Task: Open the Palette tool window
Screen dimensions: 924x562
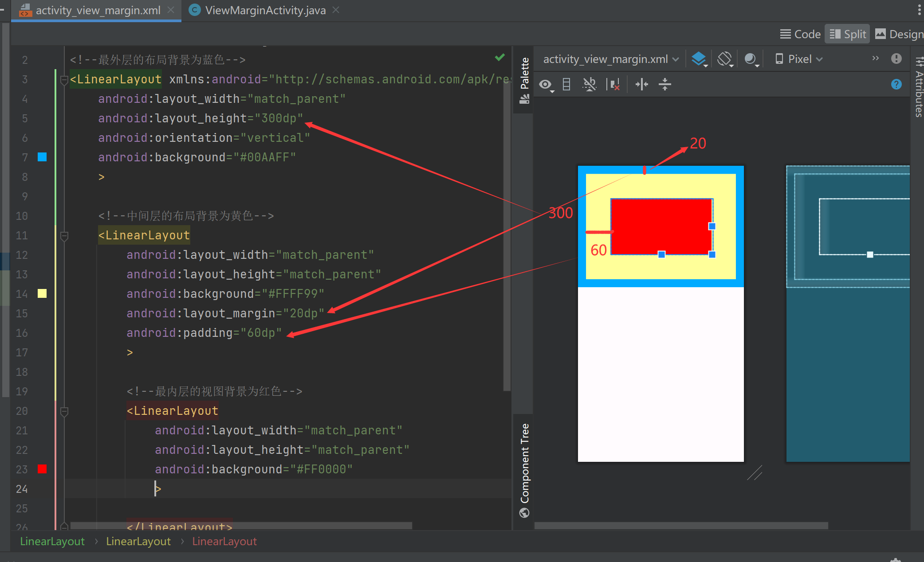Action: pyautogui.click(x=524, y=80)
